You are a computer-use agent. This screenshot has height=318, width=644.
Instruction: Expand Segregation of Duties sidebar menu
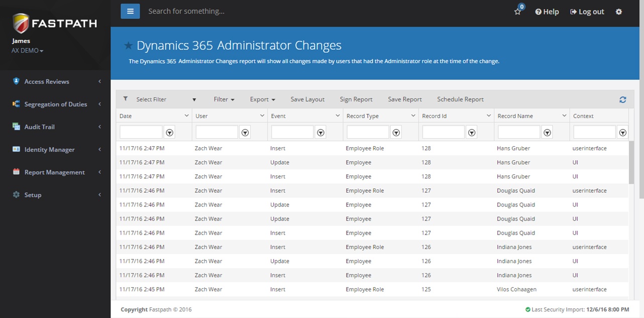click(x=55, y=104)
